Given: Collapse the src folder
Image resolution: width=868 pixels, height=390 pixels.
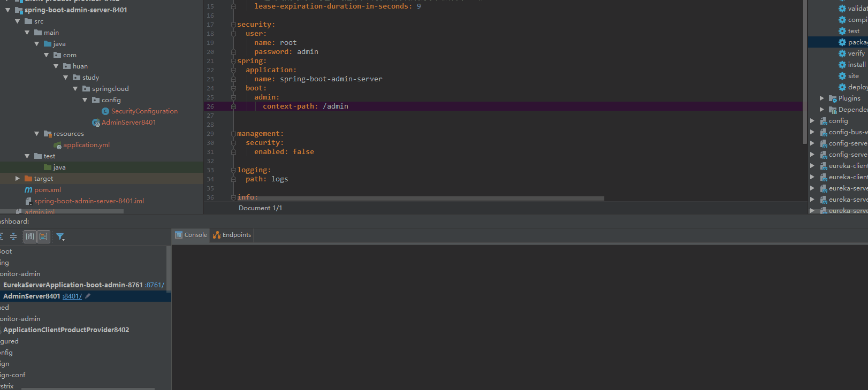Looking at the screenshot, I should tap(18, 21).
